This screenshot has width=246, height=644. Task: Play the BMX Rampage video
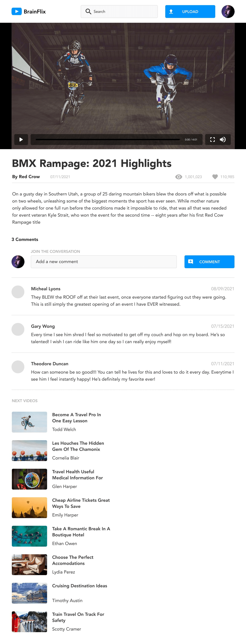coord(21,139)
